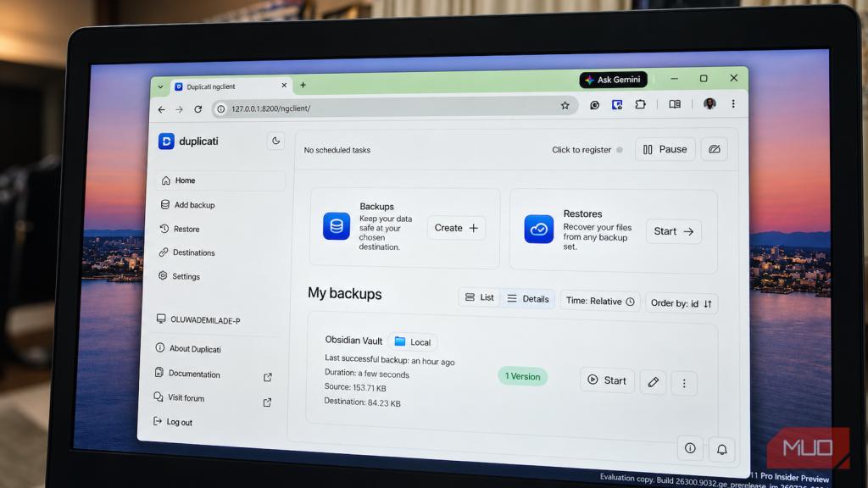Click Ask Gemini in browser
The image size is (868, 488).
(x=614, y=80)
